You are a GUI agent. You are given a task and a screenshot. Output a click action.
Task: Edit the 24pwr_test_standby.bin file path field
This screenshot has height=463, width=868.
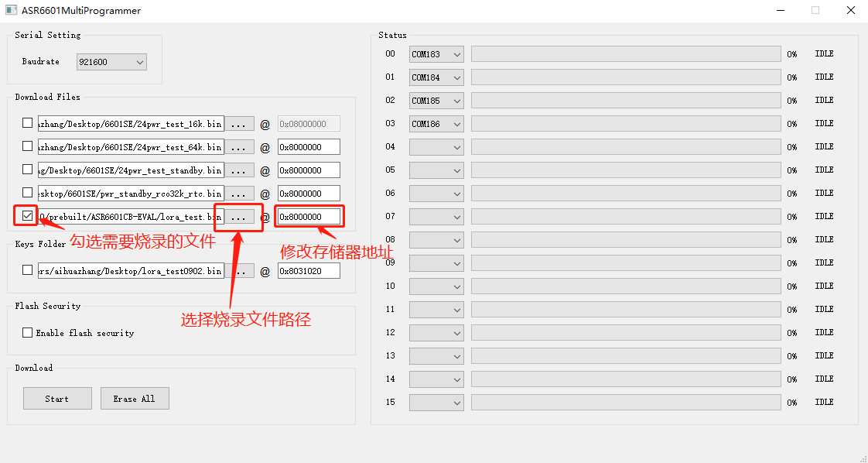(131, 170)
